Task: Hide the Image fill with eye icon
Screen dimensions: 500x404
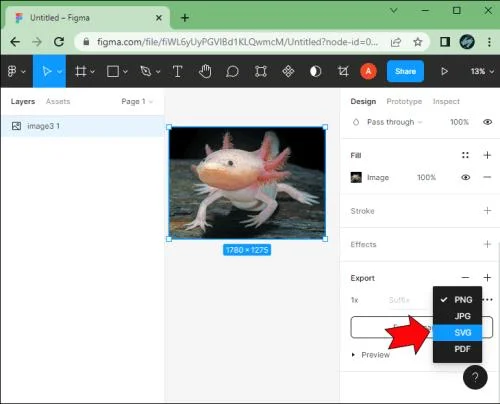Action: [x=466, y=177]
